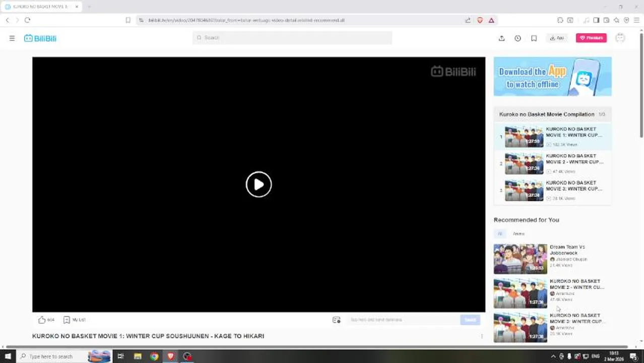
Task: Open the browser main menu icon
Action: point(636,20)
